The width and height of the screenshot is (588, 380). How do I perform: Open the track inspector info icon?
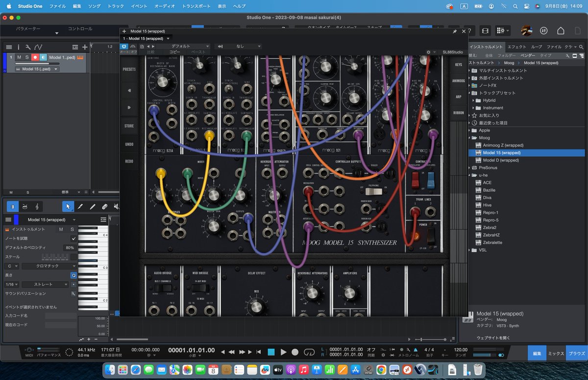(19, 47)
